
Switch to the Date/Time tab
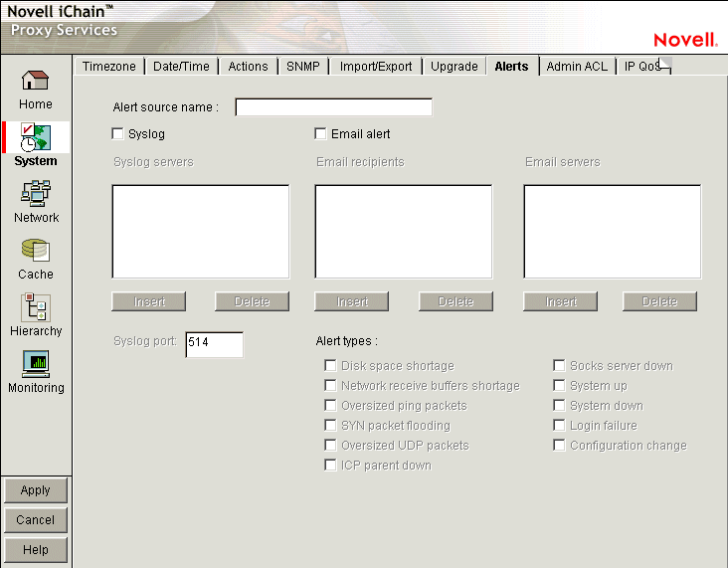pos(181,67)
